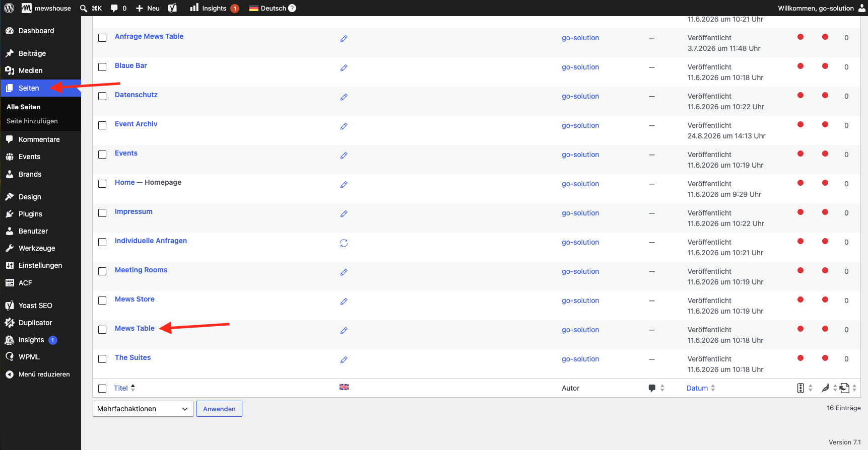This screenshot has height=450, width=868.
Task: Edit English translation of Events page
Action: (344, 156)
